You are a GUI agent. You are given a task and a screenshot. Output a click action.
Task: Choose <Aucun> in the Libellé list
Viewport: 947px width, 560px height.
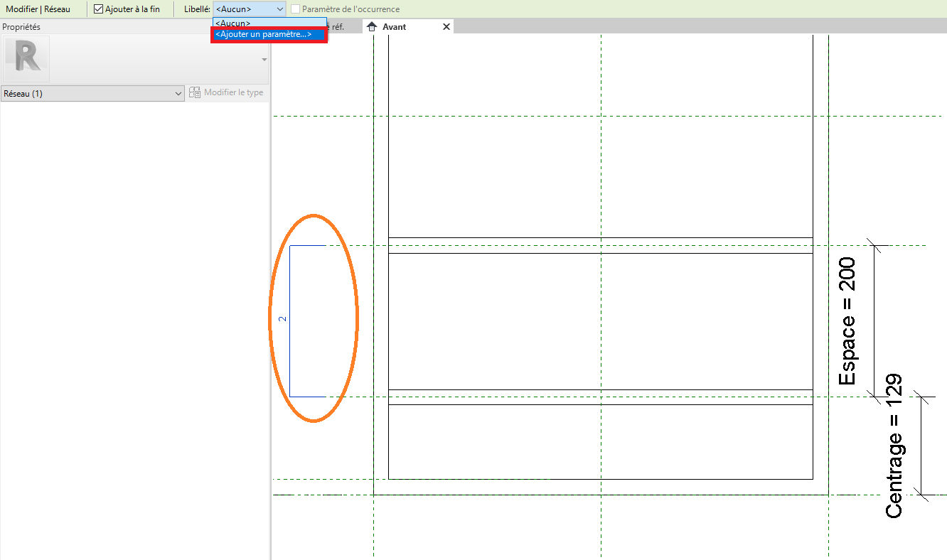pyautogui.click(x=233, y=23)
